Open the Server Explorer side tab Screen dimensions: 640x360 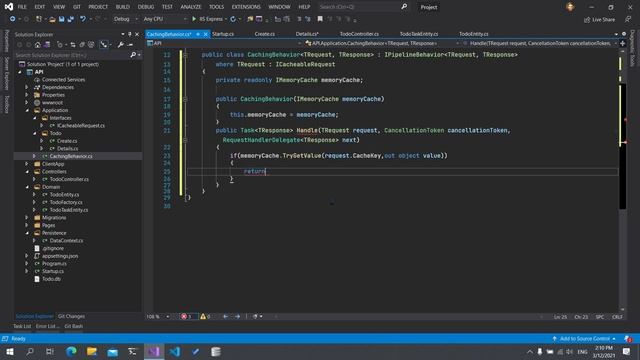(7, 73)
